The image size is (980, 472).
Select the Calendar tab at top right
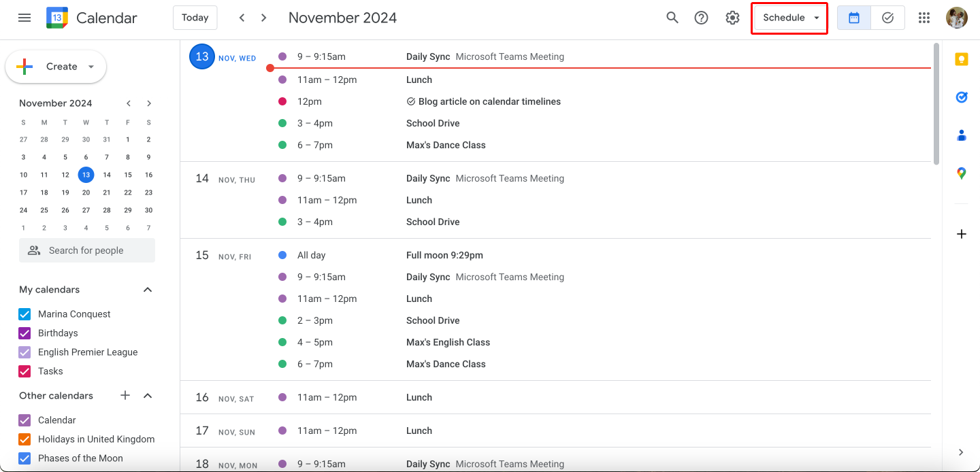pos(853,18)
